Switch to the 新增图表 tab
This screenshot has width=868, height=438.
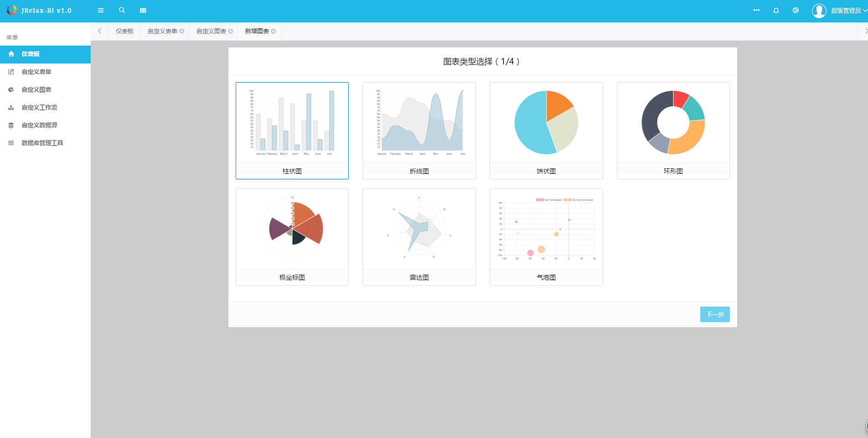click(x=257, y=31)
